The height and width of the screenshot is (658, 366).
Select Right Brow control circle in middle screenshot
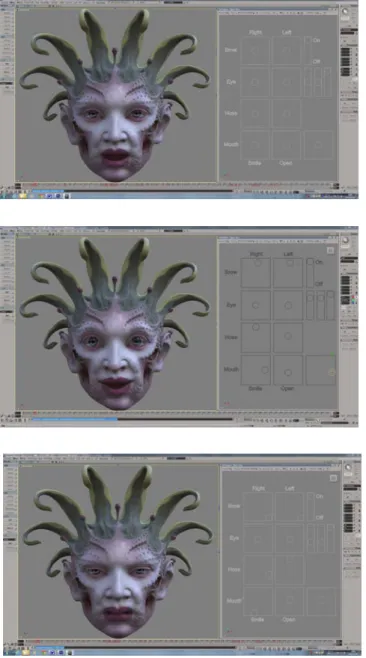click(257, 263)
